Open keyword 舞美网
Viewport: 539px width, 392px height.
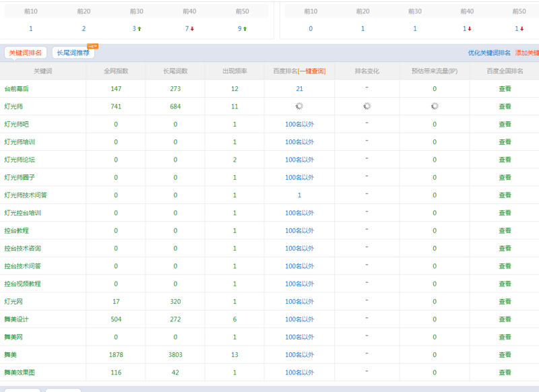[x=13, y=337]
